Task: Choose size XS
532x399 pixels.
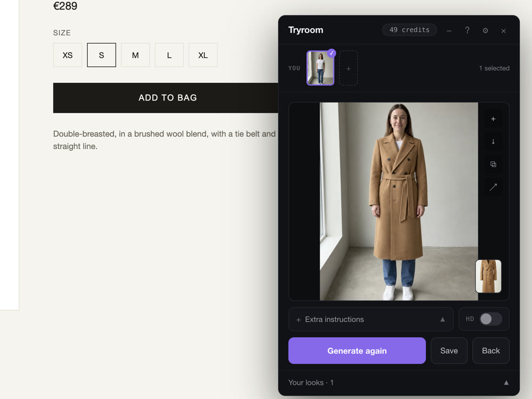Action: click(68, 55)
